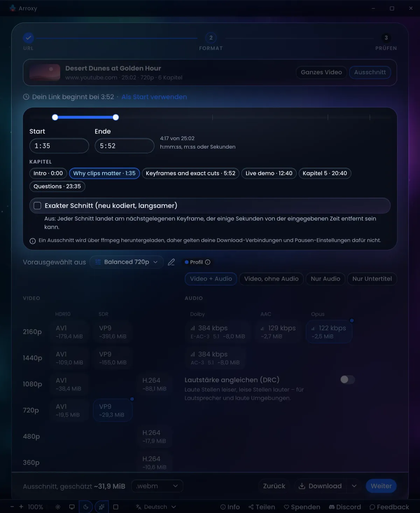This screenshot has width=420, height=513.
Task: Toggle Lautstärke angleichen (DRC) switch
Action: tap(348, 379)
